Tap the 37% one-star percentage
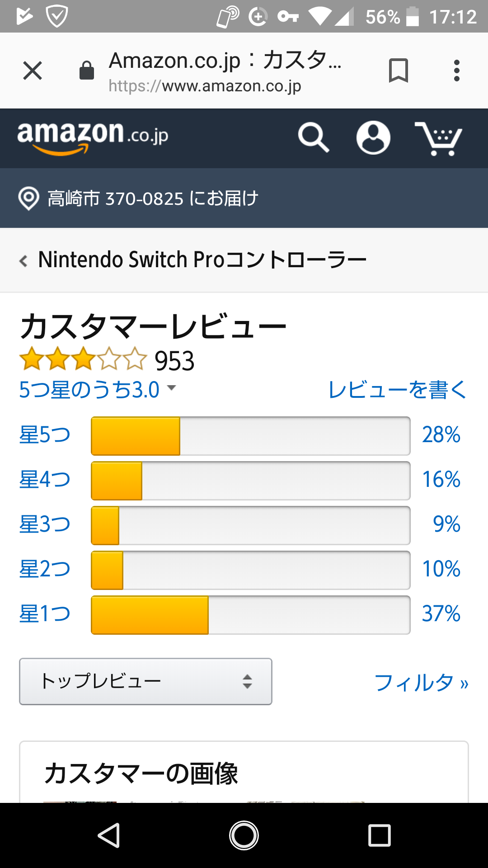488x868 pixels. [x=441, y=614]
